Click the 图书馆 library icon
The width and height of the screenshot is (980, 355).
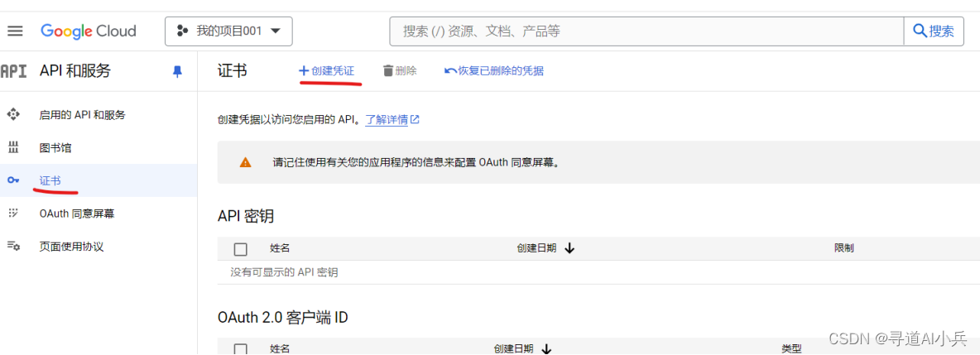pyautogui.click(x=13, y=148)
